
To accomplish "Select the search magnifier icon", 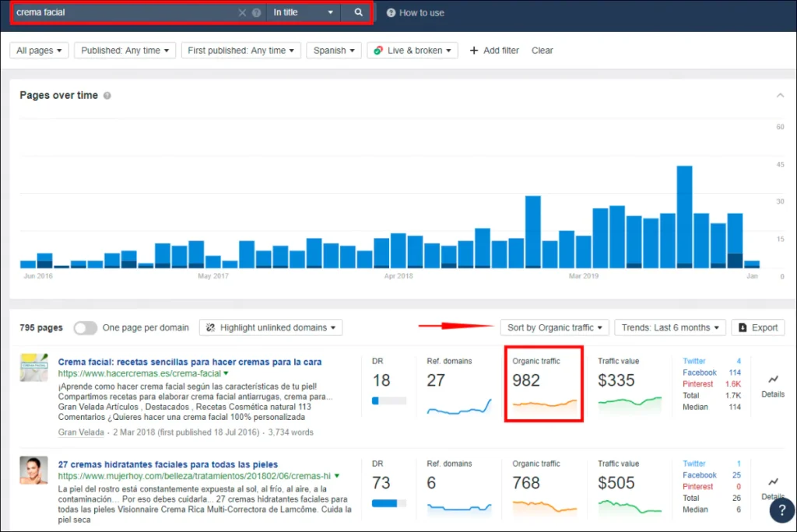I will [357, 13].
